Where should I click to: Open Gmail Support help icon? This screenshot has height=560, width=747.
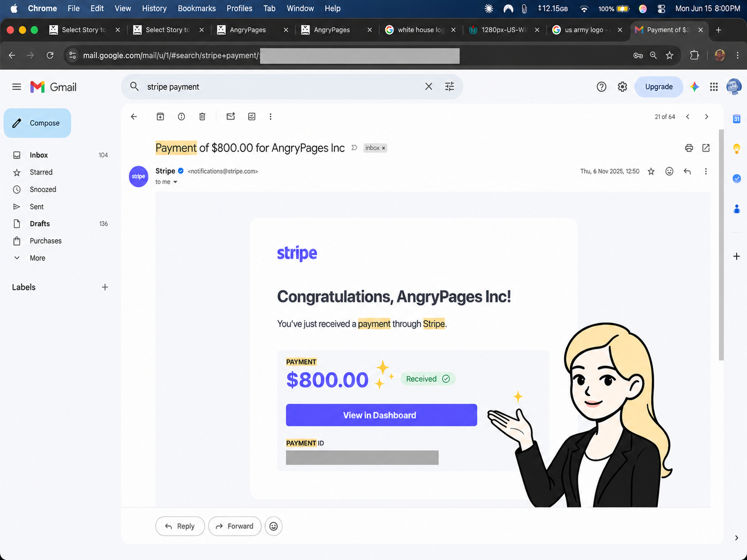coord(602,87)
